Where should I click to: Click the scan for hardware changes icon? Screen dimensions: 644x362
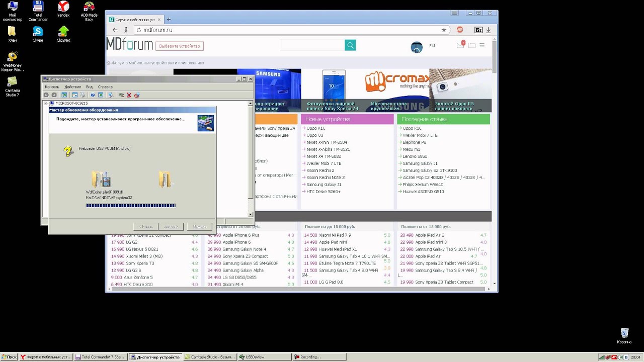[x=111, y=95]
